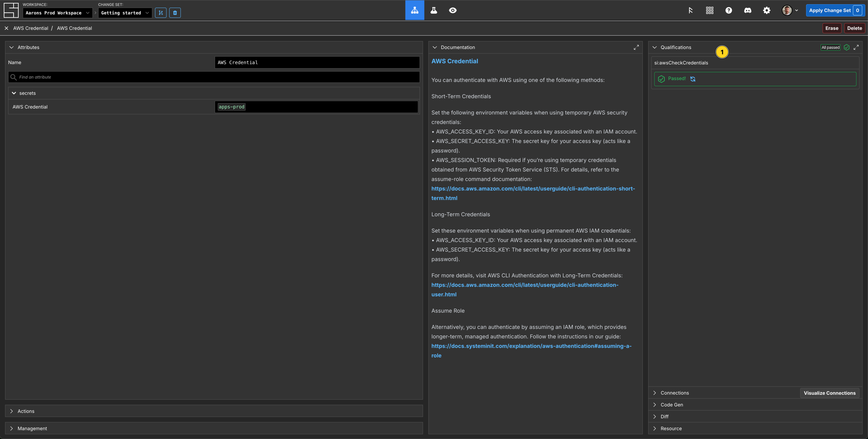Image resolution: width=868 pixels, height=439 pixels.
Task: Collapse the Documentation panel
Action: point(435,47)
